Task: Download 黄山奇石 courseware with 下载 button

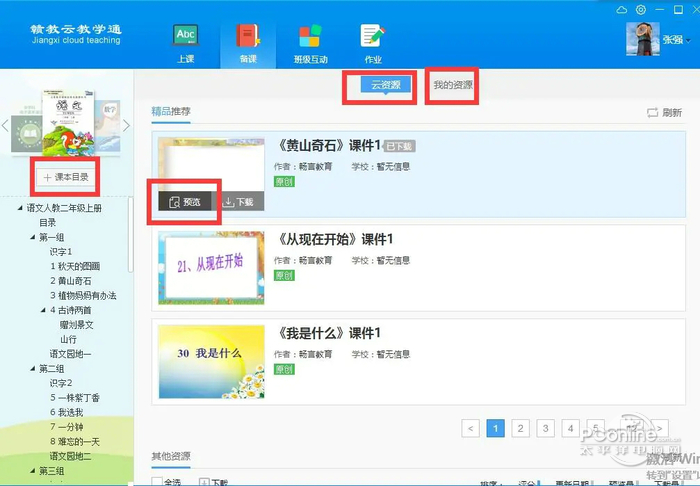Action: point(238,202)
